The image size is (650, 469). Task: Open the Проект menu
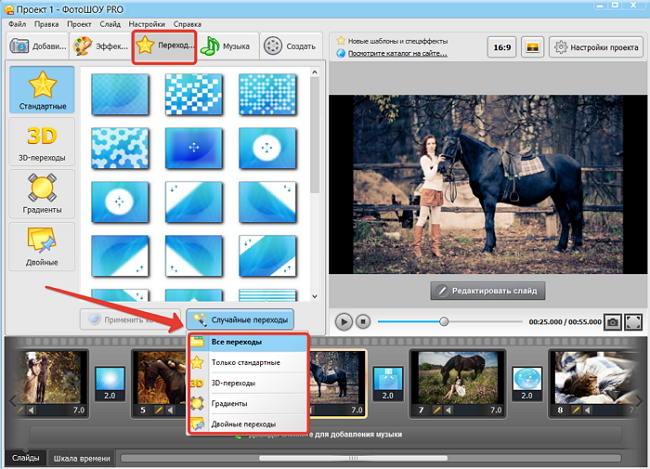coord(79,24)
